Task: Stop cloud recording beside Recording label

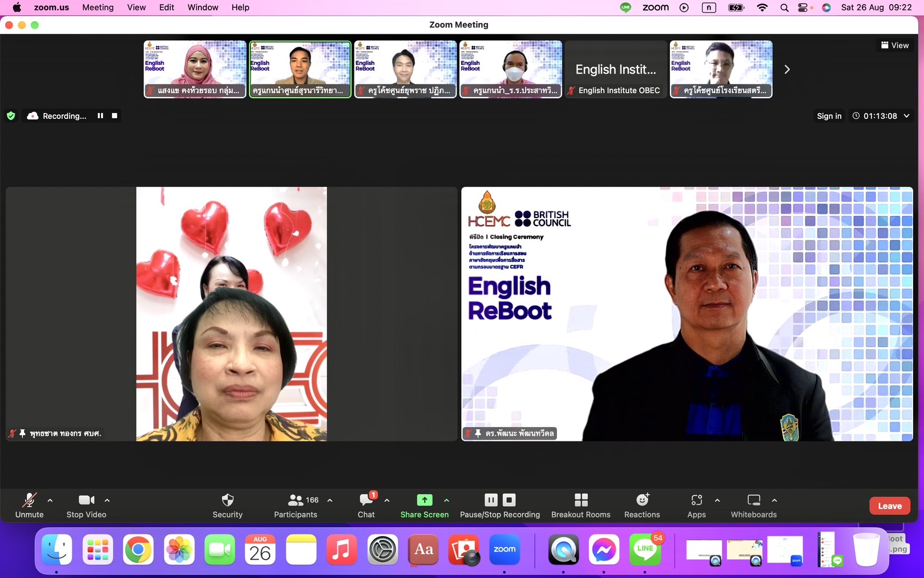Action: (114, 116)
